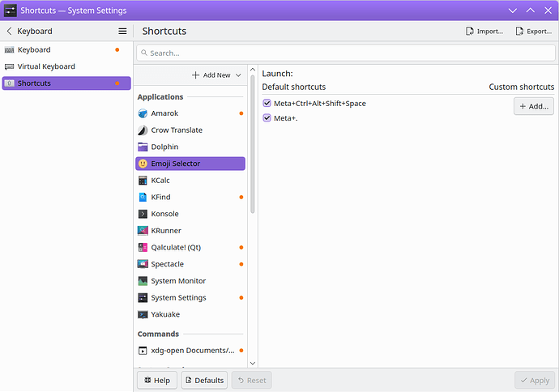Click the Dolphin folder icon
The image size is (559, 392).
click(143, 147)
